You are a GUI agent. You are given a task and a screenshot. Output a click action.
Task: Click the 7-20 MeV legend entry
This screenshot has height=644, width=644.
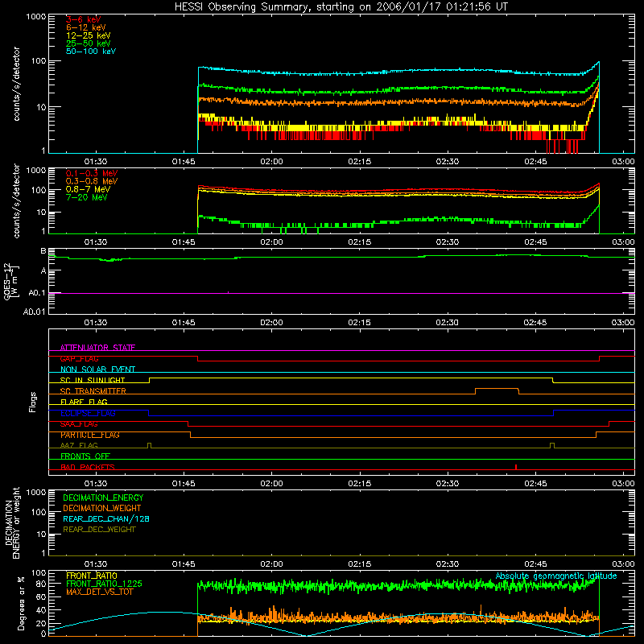[86, 197]
